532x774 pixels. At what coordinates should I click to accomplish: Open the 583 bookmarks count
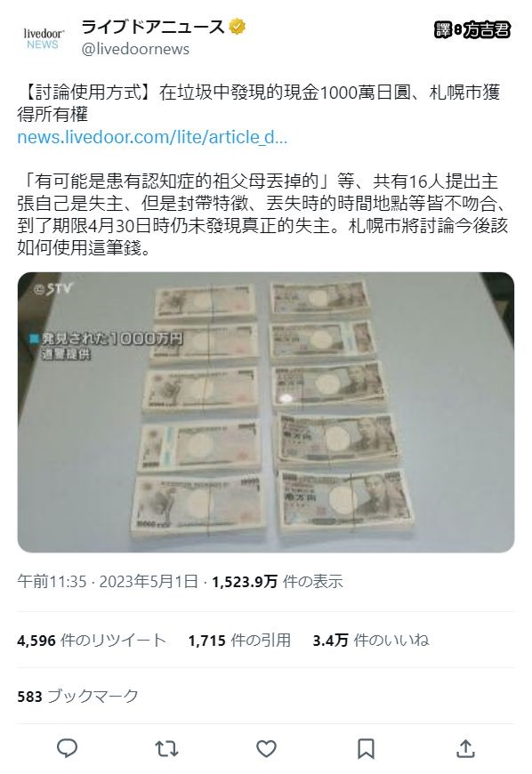pyautogui.click(x=78, y=696)
